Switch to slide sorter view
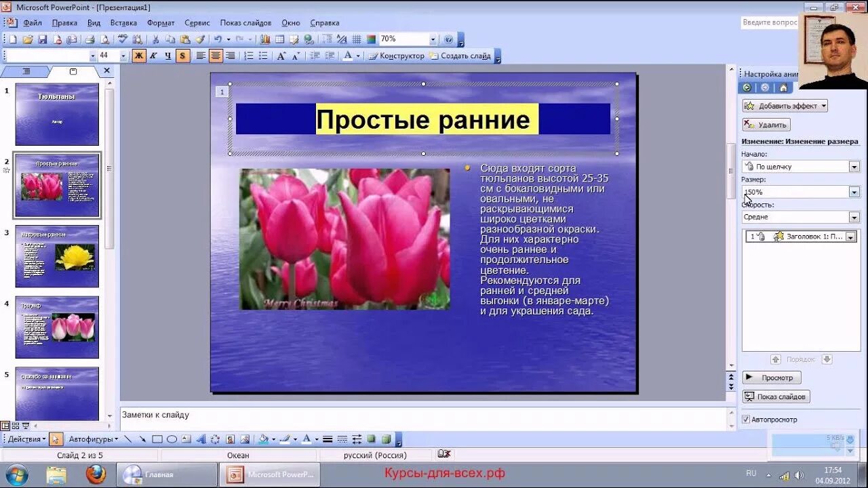 16,426
